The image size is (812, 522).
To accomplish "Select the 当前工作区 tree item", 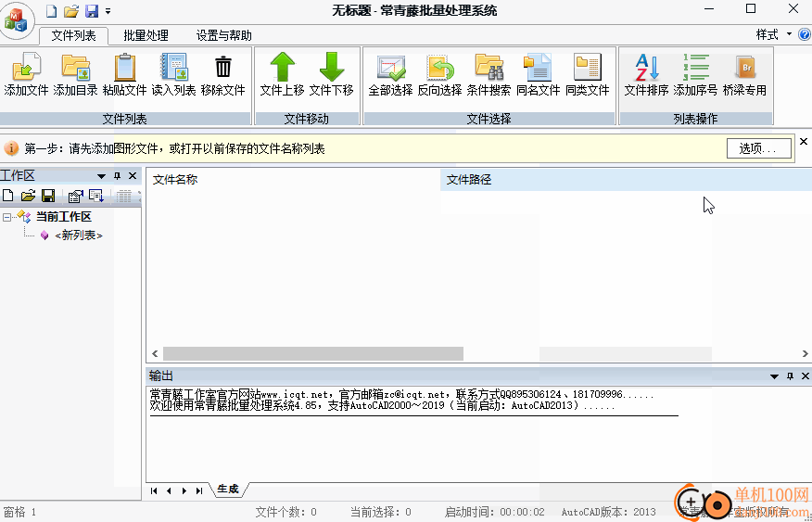I will 63,217.
